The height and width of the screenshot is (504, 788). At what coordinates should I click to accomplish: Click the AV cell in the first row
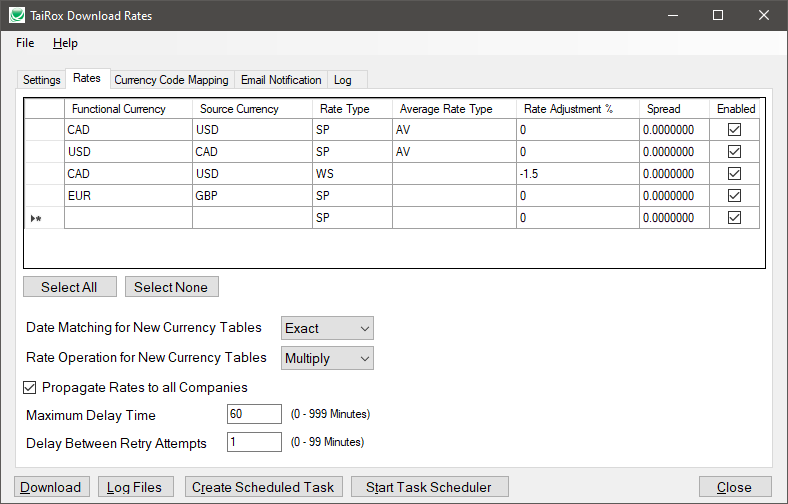click(454, 130)
